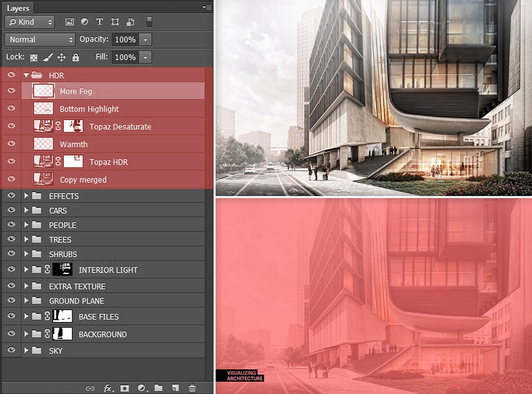Click the lock transparent pixels icon
The width and height of the screenshot is (532, 394).
click(34, 57)
